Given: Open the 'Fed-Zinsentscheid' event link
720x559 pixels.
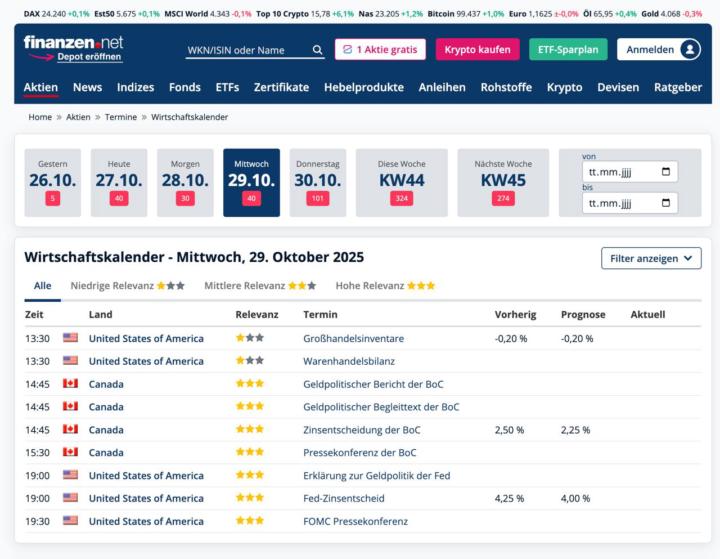Looking at the screenshot, I should point(343,498).
